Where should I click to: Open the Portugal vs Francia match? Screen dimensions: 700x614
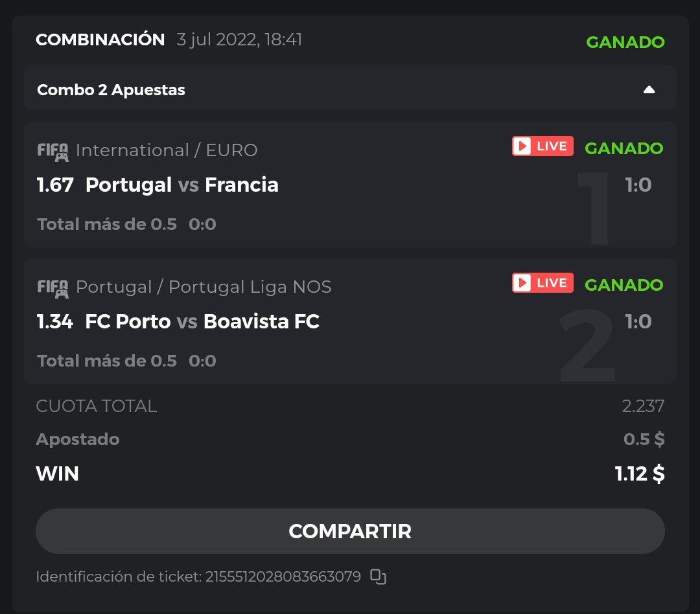click(x=182, y=185)
